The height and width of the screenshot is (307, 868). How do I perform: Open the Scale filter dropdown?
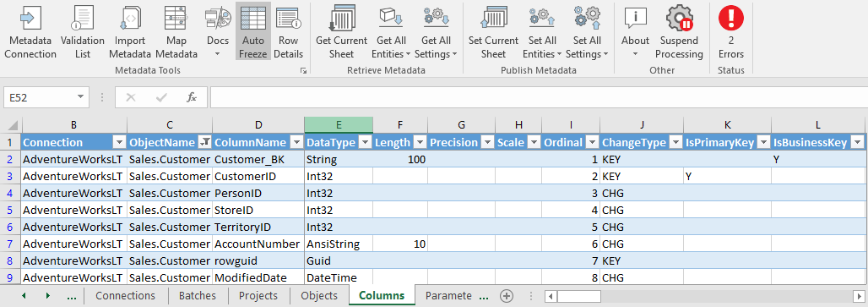click(534, 142)
